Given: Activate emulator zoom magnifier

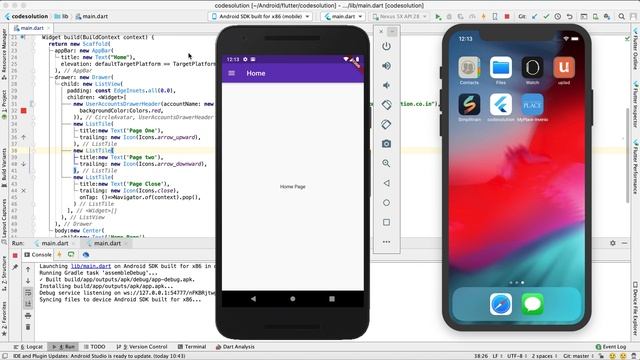Looking at the screenshot, I should (x=386, y=164).
